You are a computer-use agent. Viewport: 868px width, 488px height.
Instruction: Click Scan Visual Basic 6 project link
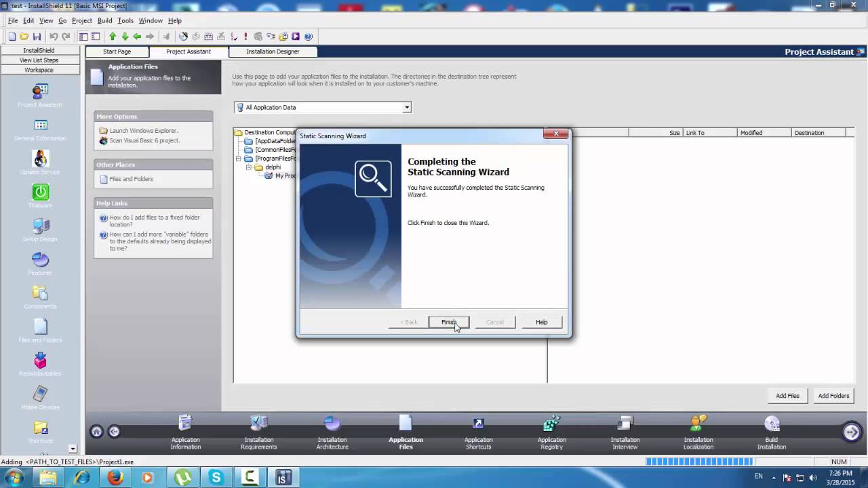tap(144, 140)
